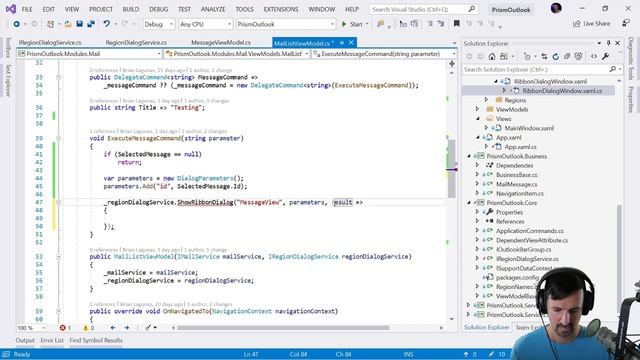Open Properties wrench icon in Solution Explorer
The image size is (640, 360).
click(x=606, y=56)
